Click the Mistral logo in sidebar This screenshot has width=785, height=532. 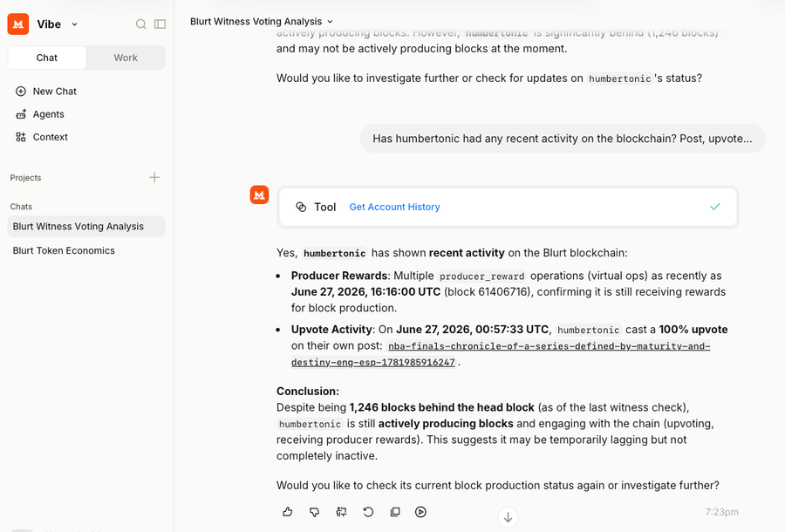(x=18, y=24)
